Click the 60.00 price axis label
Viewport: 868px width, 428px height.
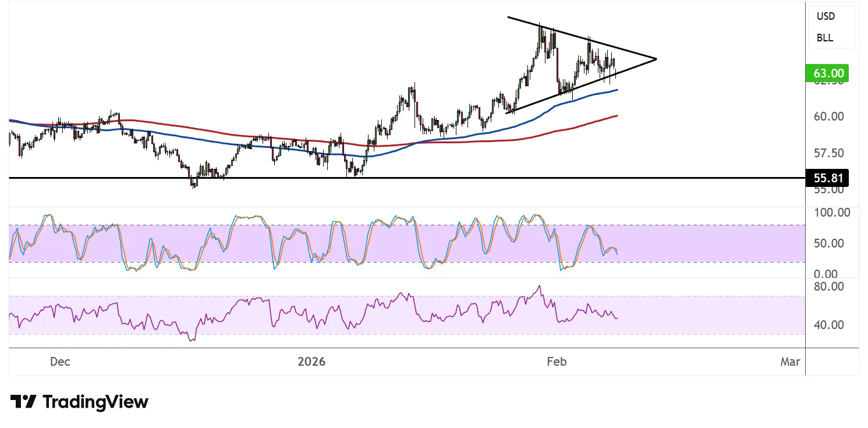(829, 116)
